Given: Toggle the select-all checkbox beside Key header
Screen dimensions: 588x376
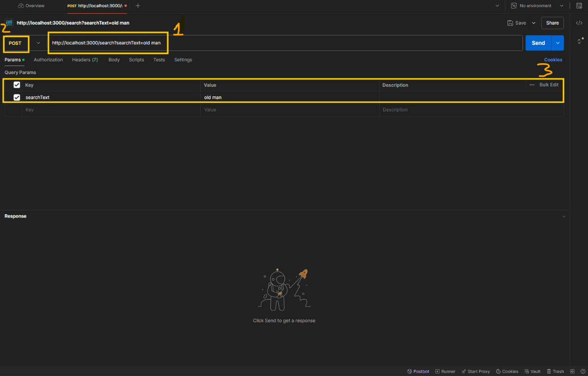Looking at the screenshot, I should 17,85.
